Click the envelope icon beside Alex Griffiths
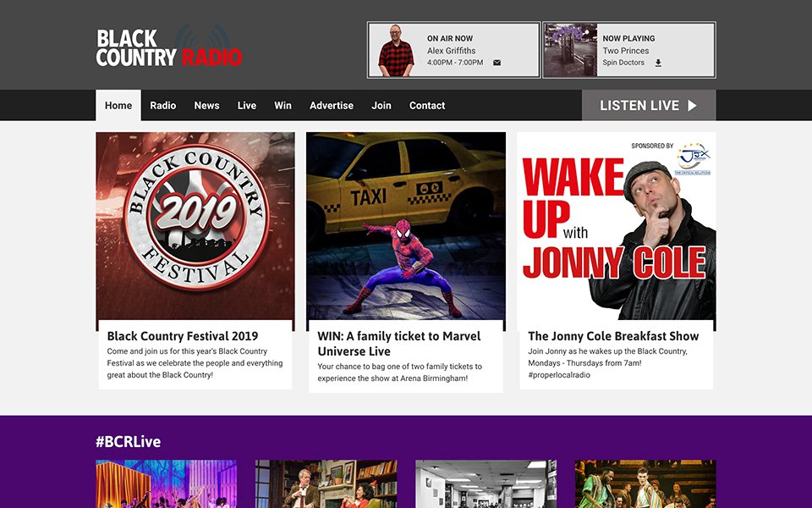The height and width of the screenshot is (508, 812). [497, 63]
